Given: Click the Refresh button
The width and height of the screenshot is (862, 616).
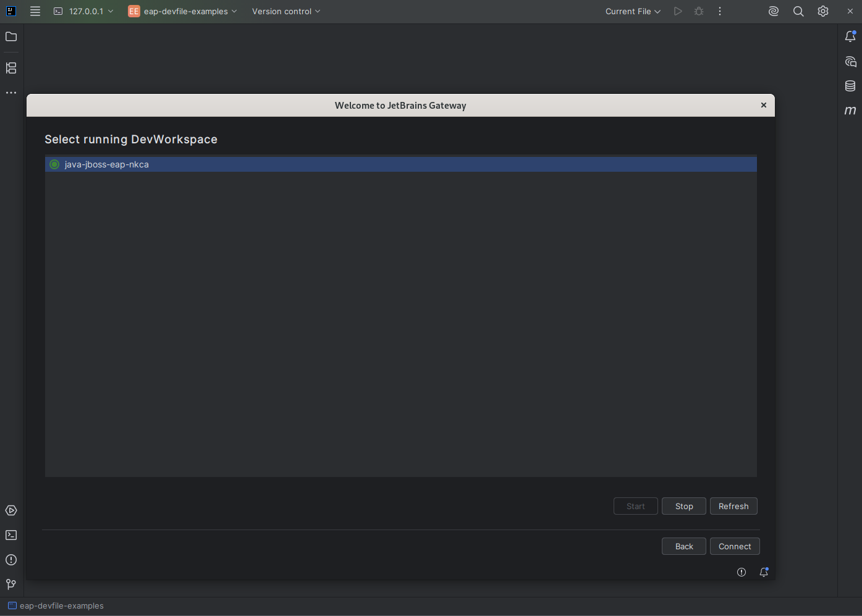Looking at the screenshot, I should click(733, 506).
